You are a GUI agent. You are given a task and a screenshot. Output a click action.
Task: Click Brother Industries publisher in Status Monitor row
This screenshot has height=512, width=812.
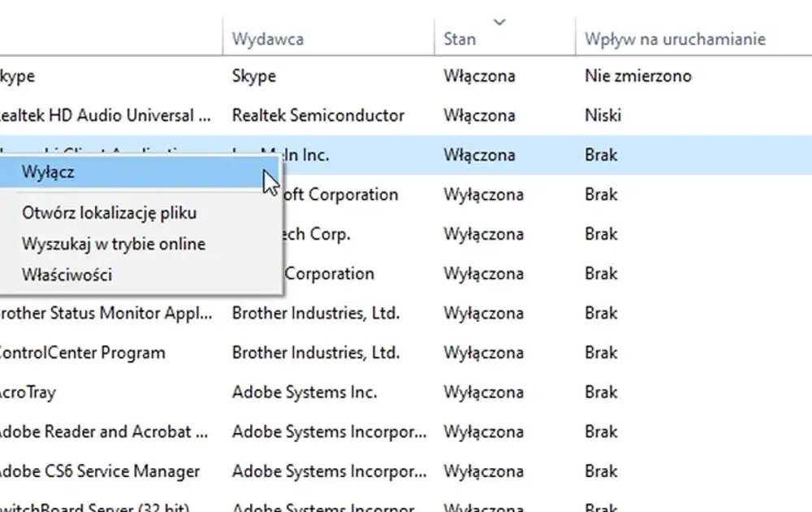(316, 313)
